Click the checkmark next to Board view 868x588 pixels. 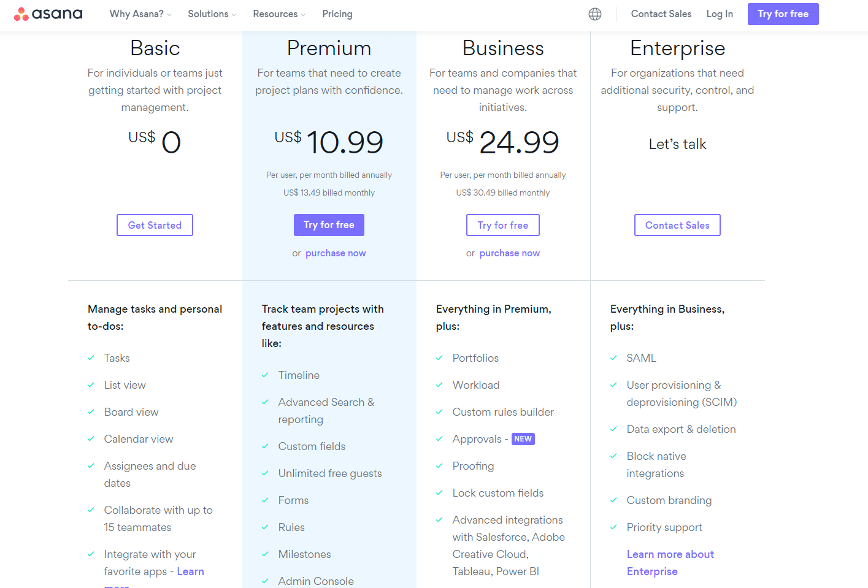pos(91,412)
